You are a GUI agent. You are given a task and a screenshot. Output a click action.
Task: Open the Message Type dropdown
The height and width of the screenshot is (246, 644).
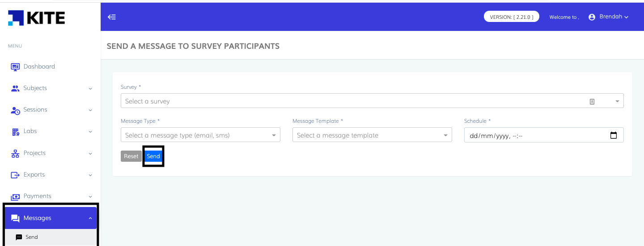coord(200,135)
